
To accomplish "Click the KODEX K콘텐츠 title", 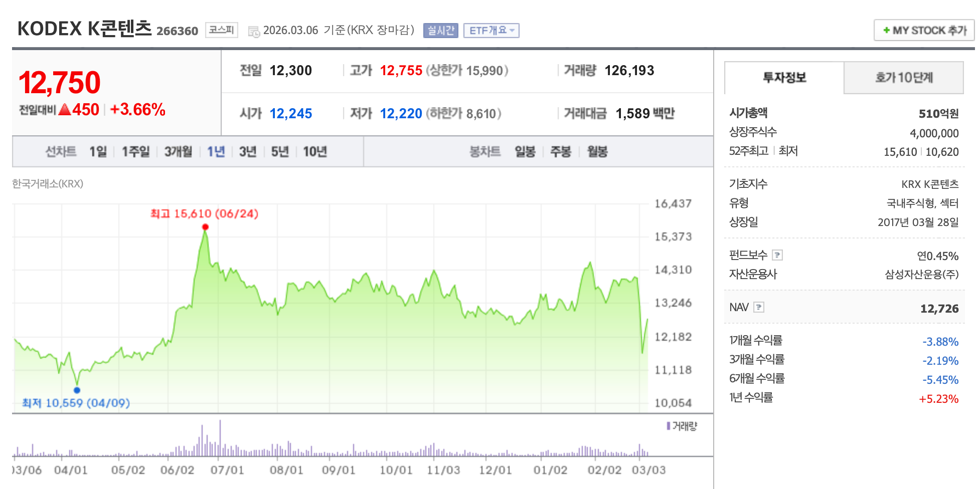I will pyautogui.click(x=85, y=29).
